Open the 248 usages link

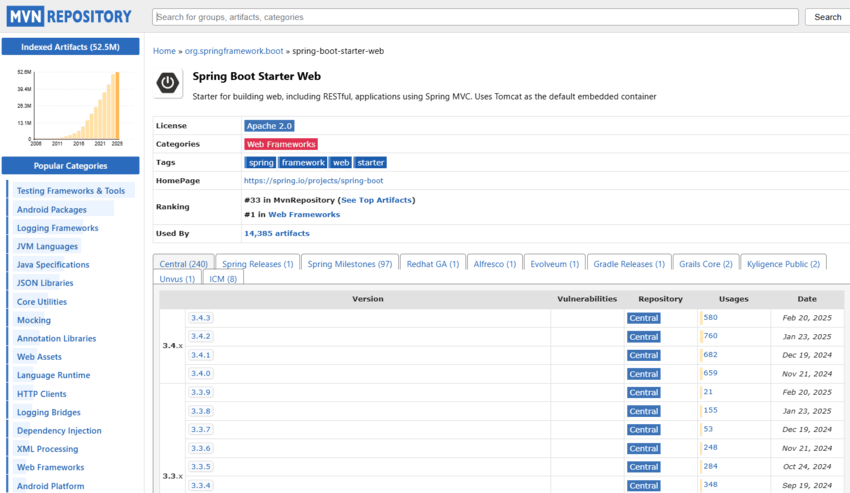[710, 447]
